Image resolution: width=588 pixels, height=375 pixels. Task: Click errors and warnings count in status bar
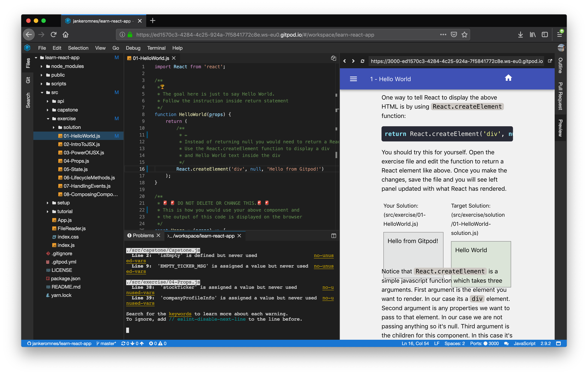point(158,344)
